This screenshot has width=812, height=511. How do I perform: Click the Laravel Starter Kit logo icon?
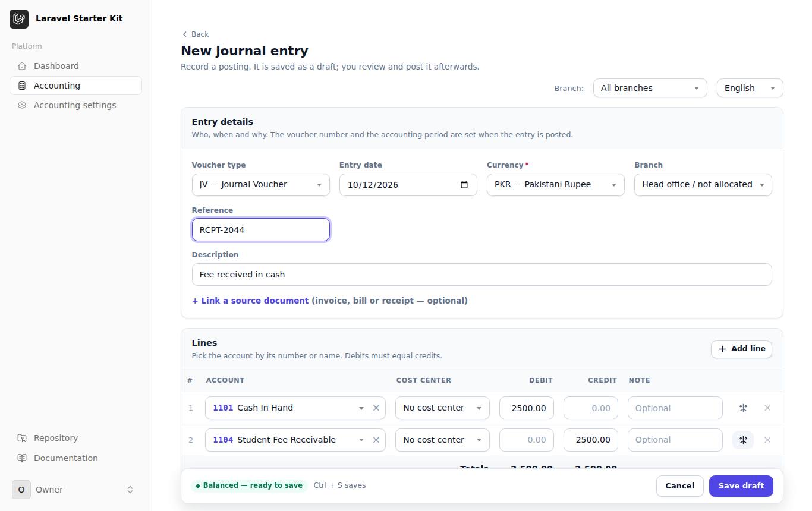pos(19,19)
